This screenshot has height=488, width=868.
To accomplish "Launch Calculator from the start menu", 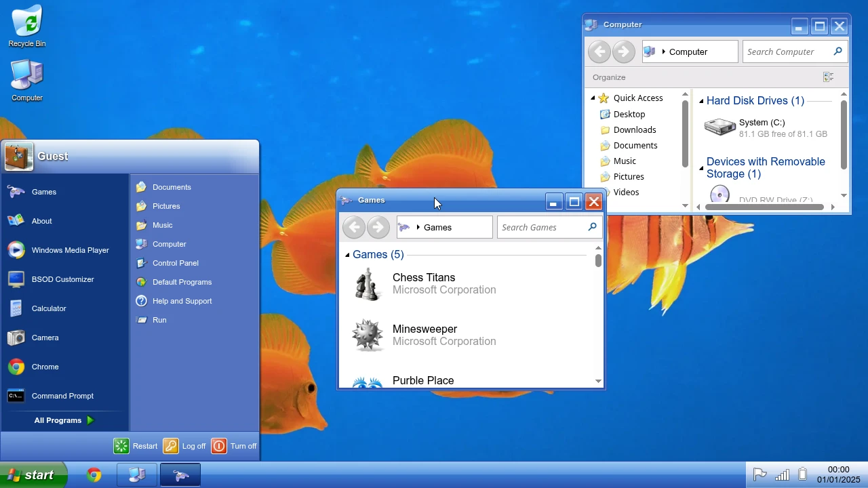I will tap(65, 308).
